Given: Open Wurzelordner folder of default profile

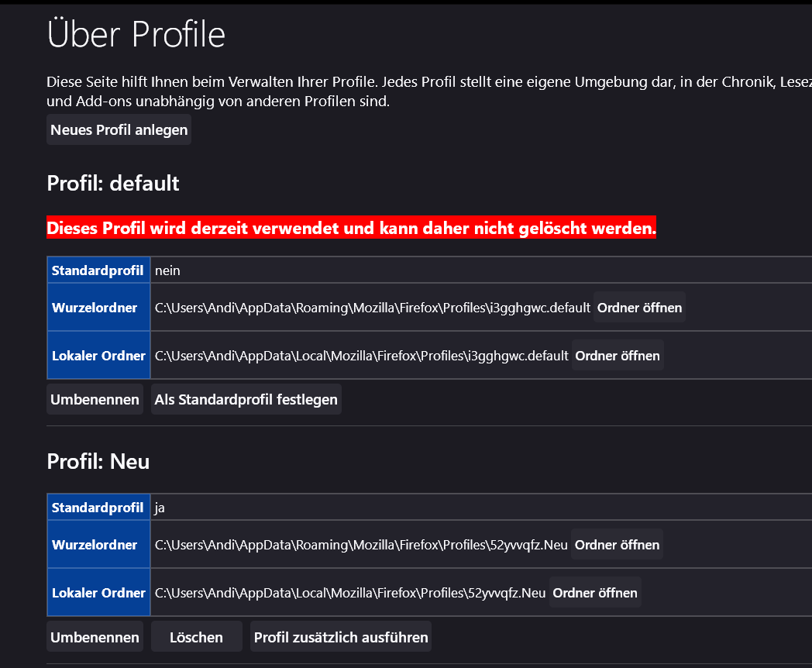Looking at the screenshot, I should (639, 308).
